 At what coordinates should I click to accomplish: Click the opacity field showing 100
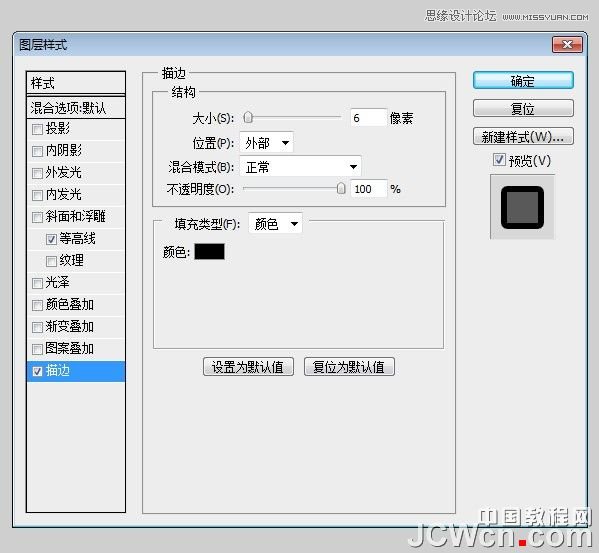point(368,189)
